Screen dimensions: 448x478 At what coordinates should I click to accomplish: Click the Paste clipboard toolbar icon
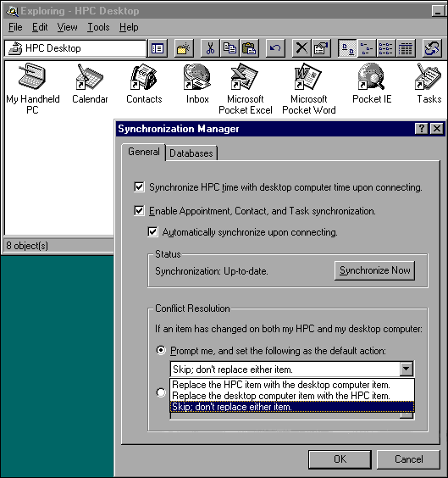[x=249, y=48]
